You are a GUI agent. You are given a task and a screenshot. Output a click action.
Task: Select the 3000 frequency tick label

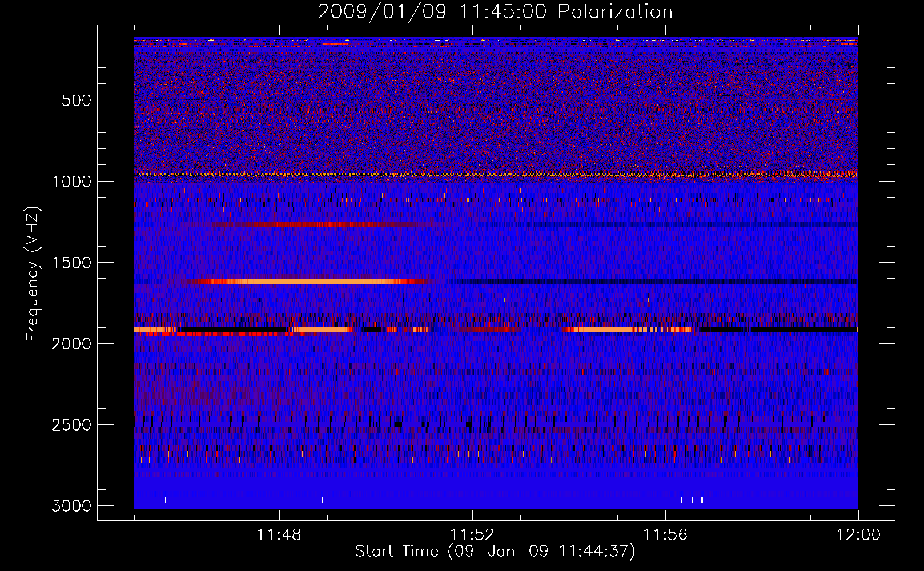(71, 506)
